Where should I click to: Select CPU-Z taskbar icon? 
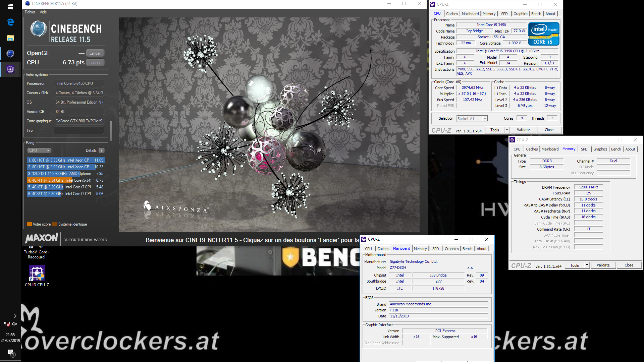[x=10, y=69]
